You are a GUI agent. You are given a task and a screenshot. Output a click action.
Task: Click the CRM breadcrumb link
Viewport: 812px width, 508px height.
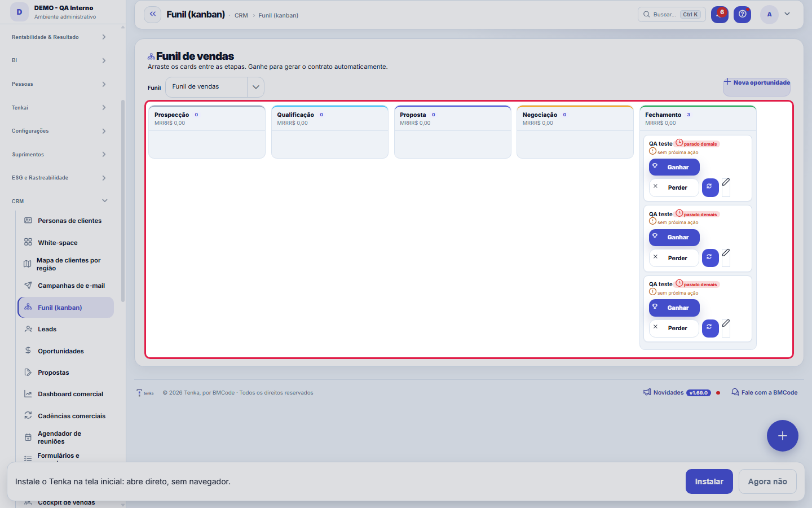point(241,15)
